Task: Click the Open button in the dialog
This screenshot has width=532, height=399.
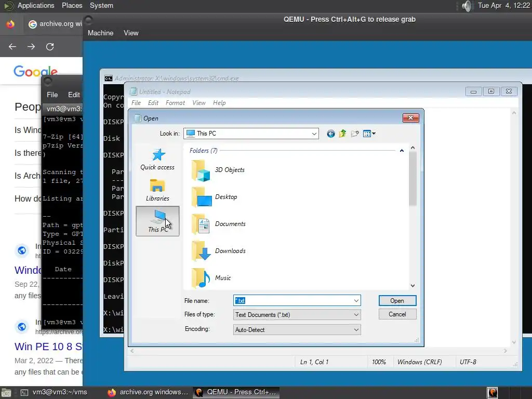Action: pos(397,301)
